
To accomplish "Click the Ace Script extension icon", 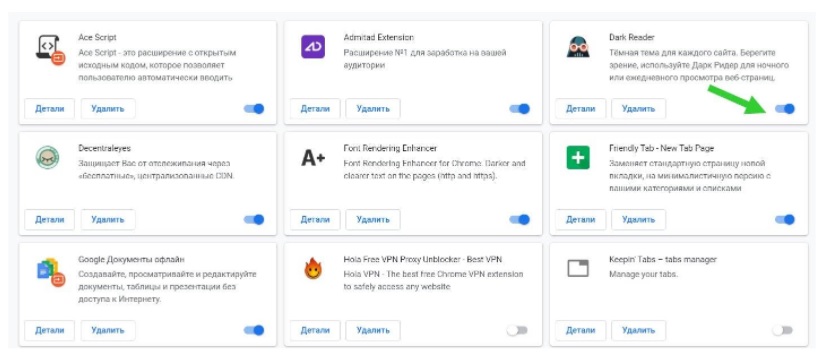I will tap(50, 49).
